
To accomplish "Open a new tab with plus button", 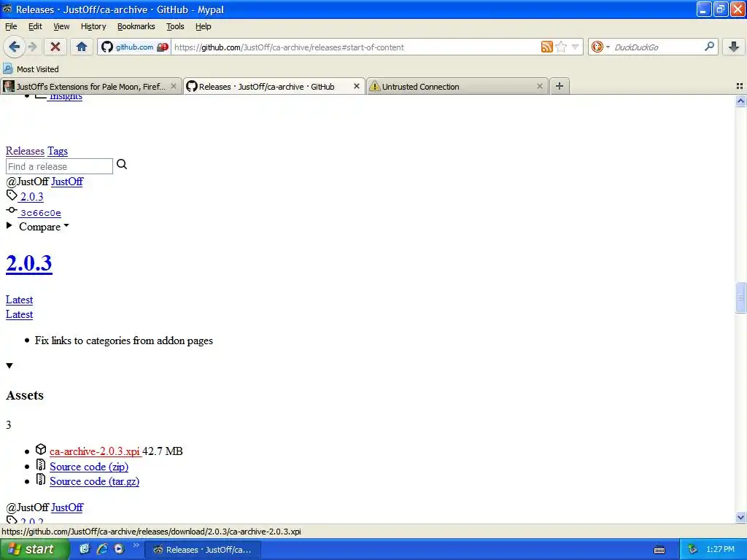I will [560, 86].
